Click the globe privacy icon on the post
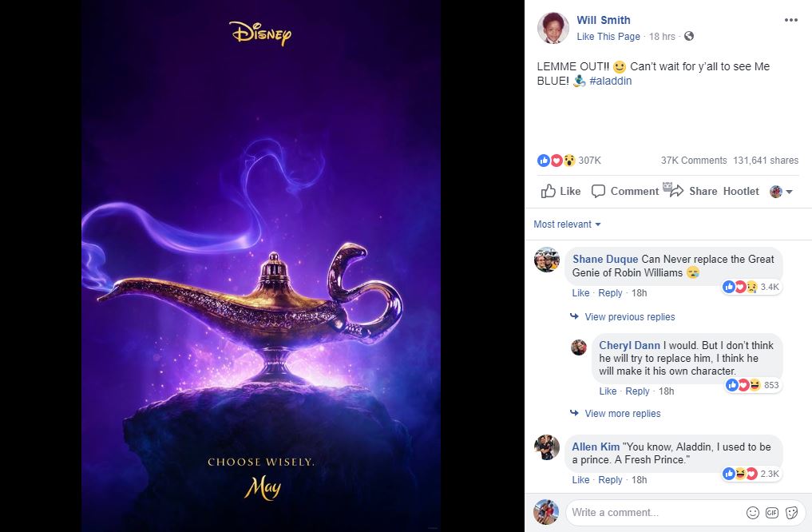 pos(687,36)
